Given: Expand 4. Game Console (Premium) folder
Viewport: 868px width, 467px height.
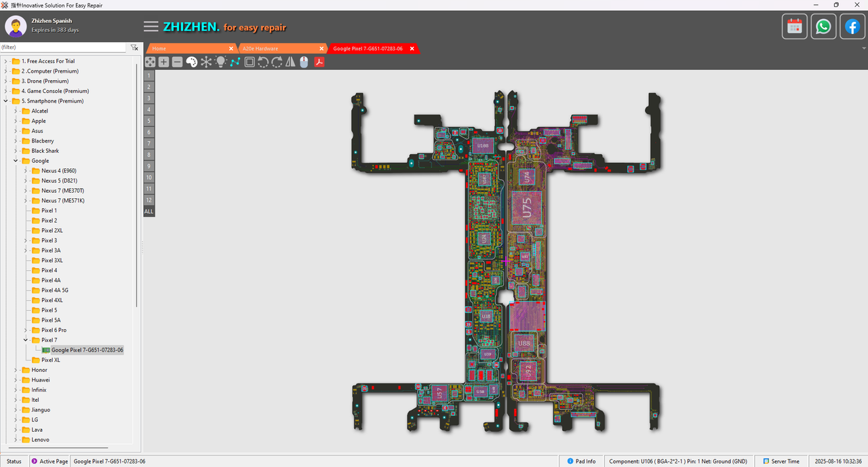Looking at the screenshot, I should coord(6,91).
